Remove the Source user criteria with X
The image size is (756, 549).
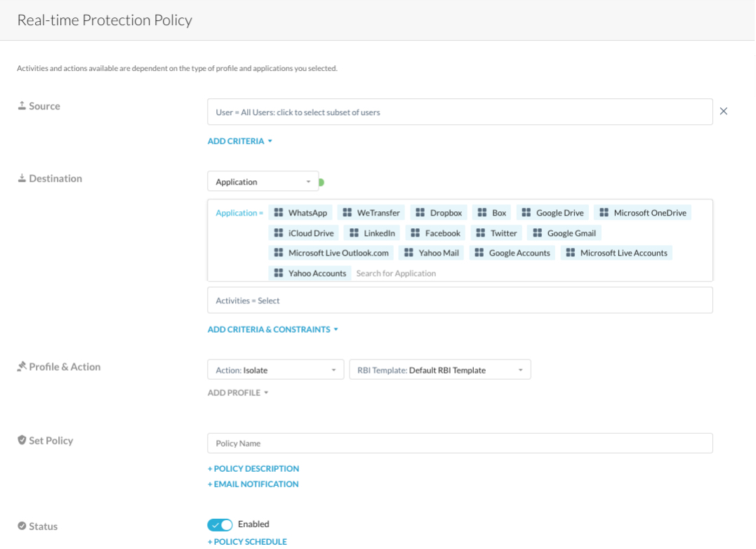click(724, 112)
